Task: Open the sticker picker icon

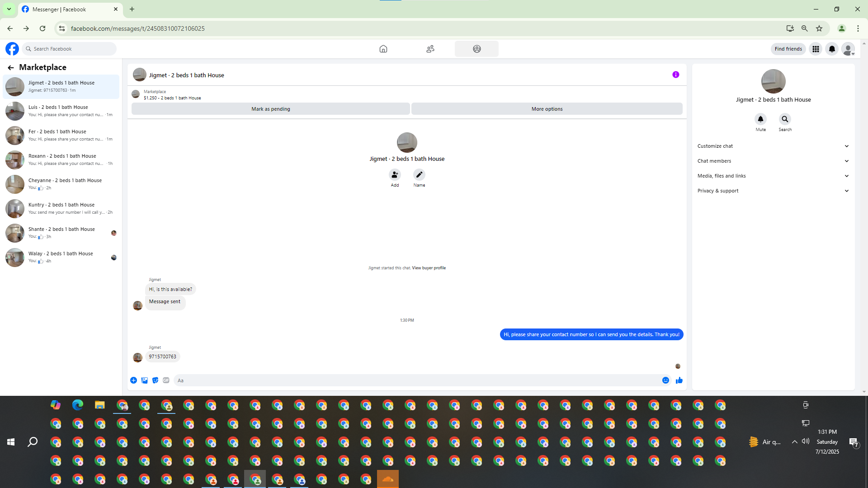Action: coord(155,380)
